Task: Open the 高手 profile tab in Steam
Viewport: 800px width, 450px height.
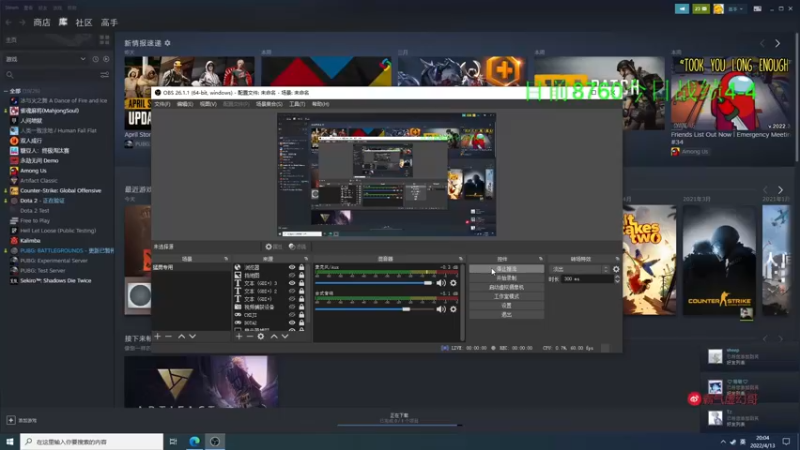Action: [109, 22]
